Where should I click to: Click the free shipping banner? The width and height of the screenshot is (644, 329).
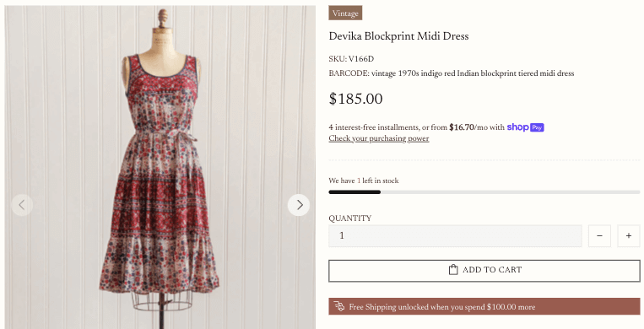pyautogui.click(x=484, y=306)
